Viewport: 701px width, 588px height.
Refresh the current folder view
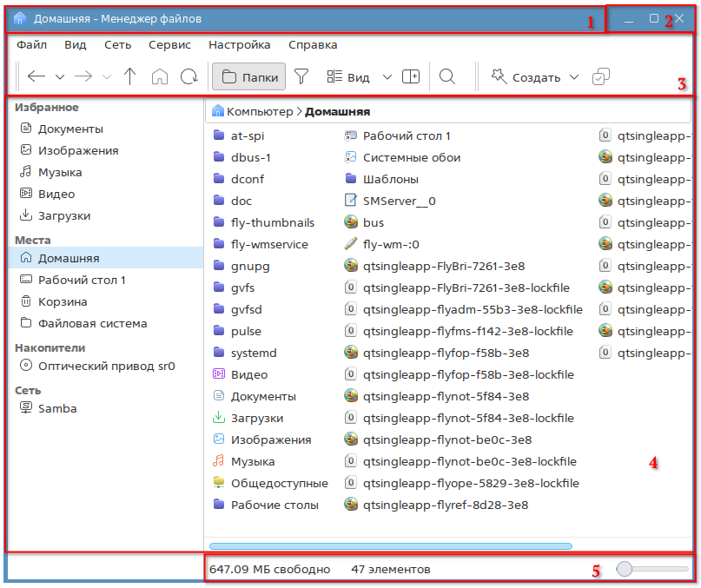tap(188, 76)
